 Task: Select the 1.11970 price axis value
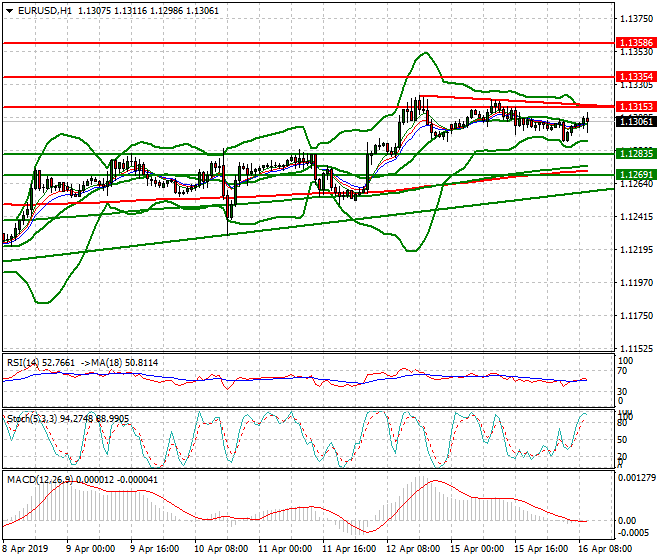pyautogui.click(x=636, y=283)
